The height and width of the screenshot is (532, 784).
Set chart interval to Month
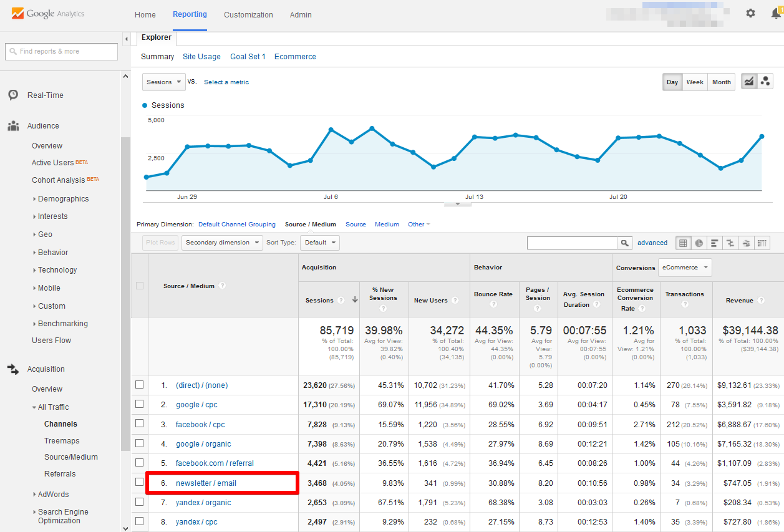pyautogui.click(x=722, y=82)
